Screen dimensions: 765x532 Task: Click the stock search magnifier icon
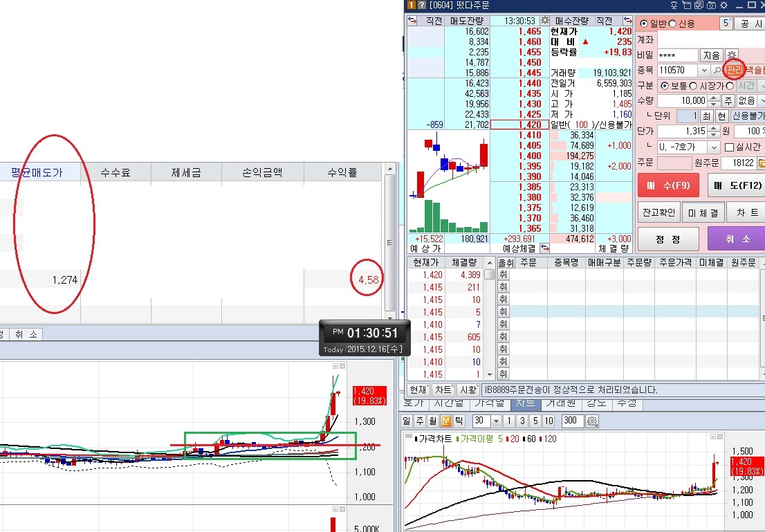(x=717, y=70)
